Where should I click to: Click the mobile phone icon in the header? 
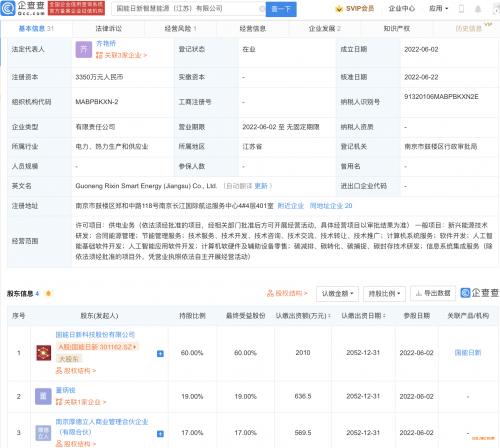tap(461, 9)
